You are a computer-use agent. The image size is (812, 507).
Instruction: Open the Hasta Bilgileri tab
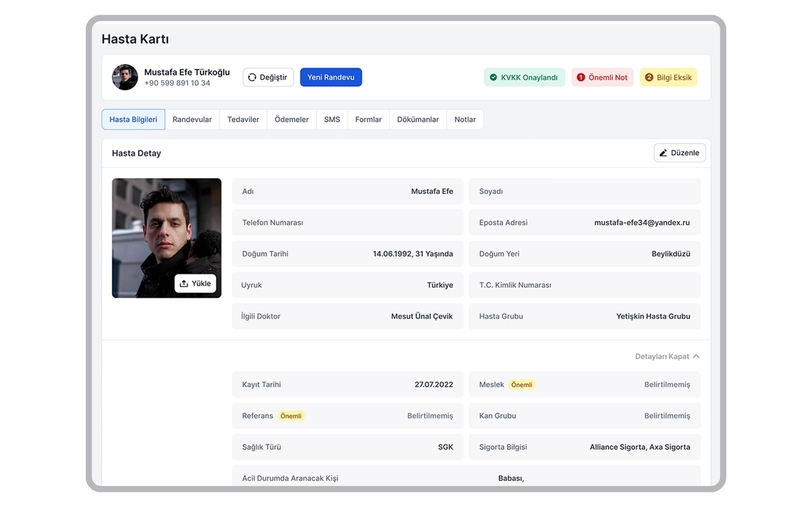(133, 119)
